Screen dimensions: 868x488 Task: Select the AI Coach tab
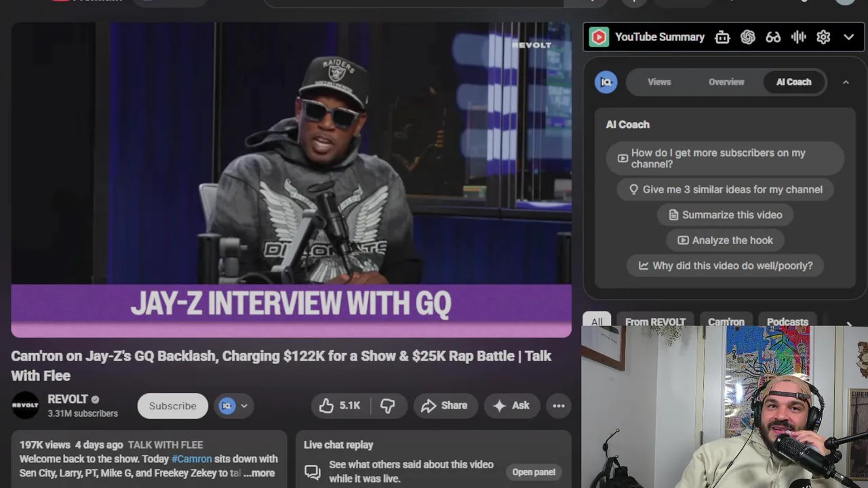click(x=793, y=82)
